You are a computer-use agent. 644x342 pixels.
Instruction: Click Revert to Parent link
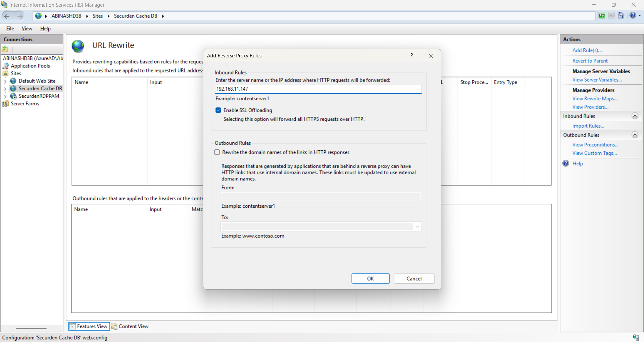(590, 61)
